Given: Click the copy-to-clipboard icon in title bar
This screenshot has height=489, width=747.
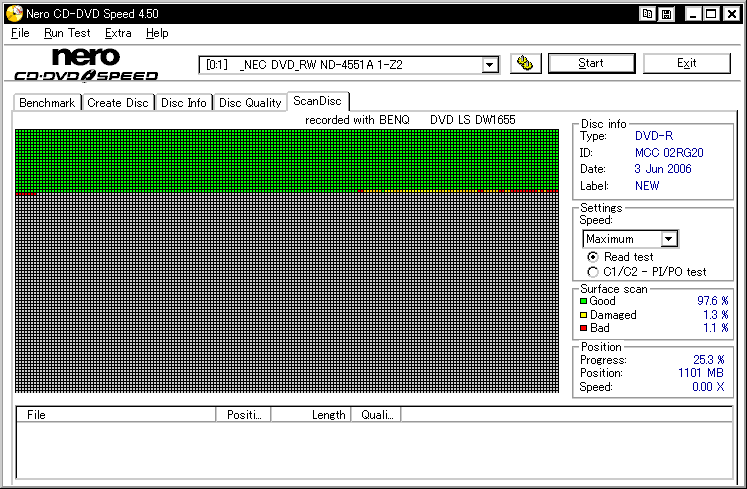Looking at the screenshot, I should coord(647,14).
